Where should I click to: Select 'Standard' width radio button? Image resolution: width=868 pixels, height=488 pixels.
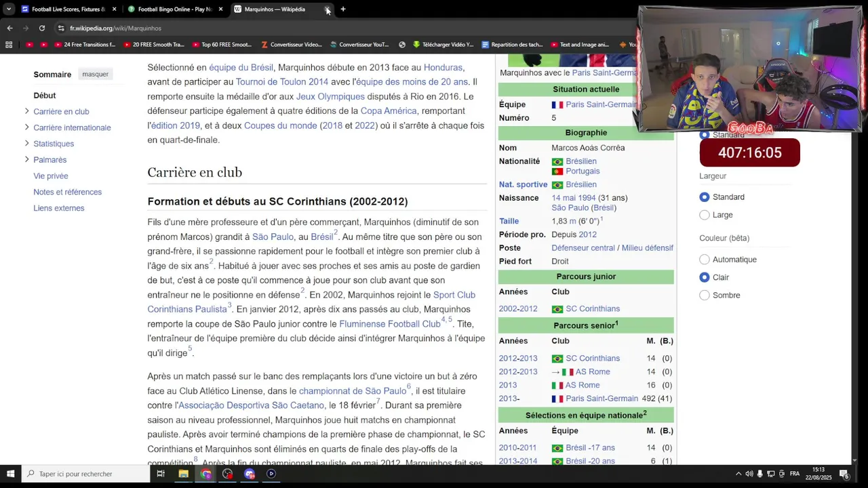705,197
